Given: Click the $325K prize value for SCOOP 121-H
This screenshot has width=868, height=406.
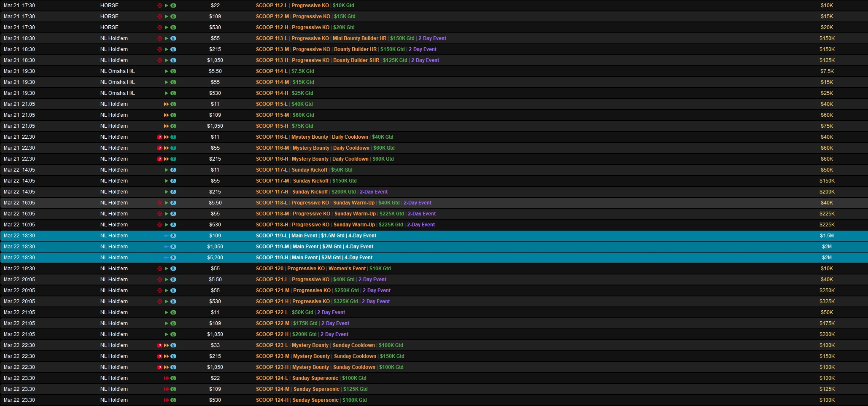Looking at the screenshot, I should coord(827,301).
